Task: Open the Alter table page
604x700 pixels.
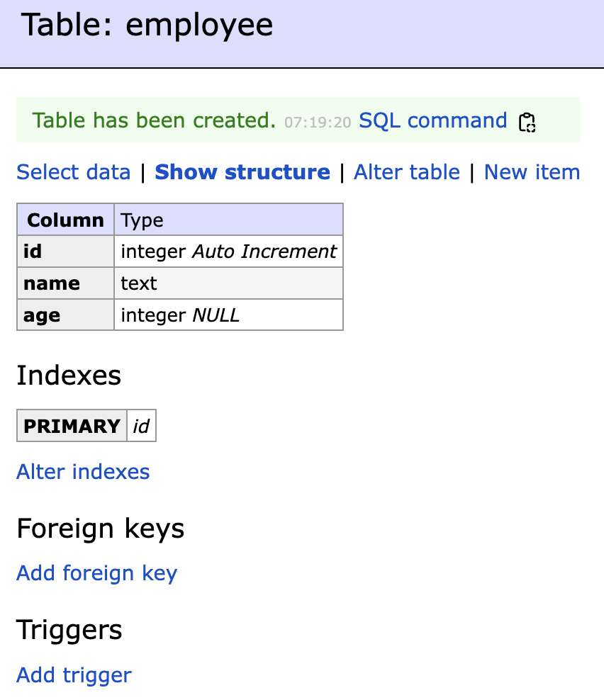Action: pos(407,172)
